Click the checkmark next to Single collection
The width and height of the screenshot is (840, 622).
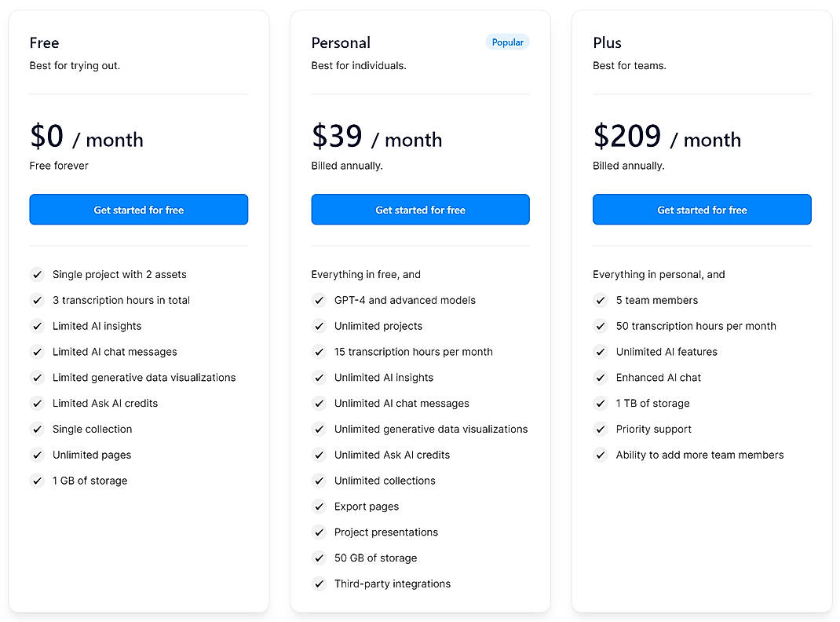pos(37,429)
